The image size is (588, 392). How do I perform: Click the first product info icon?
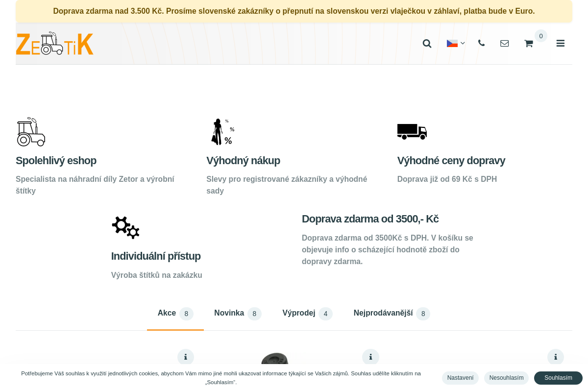186,357
